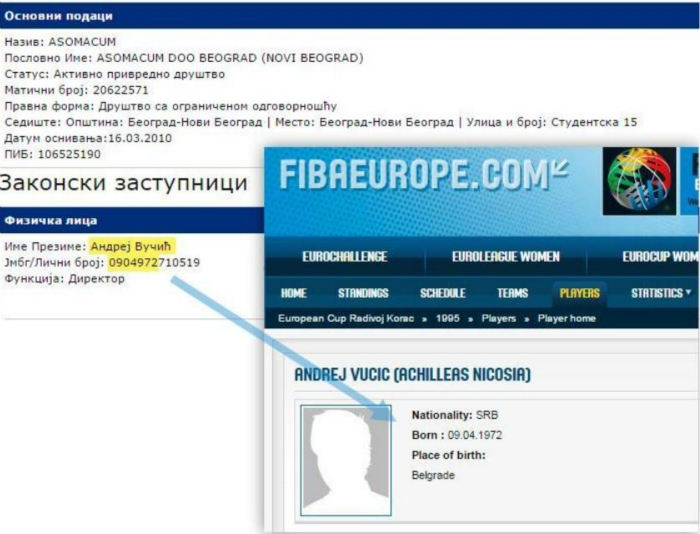The image size is (700, 534).
Task: Click European Cup Radivoj Korac breadcrumb
Action: point(346,318)
